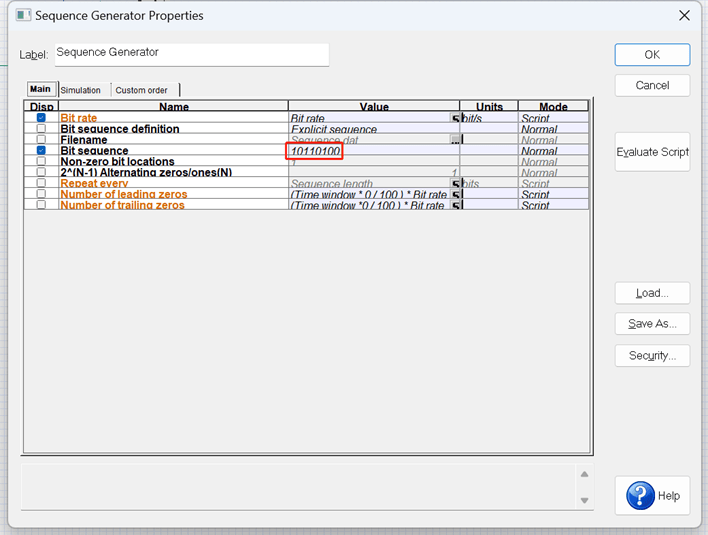Screen dimensions: 708x535
Task: Enable display for Bit sequence definition
Action: 41,128
